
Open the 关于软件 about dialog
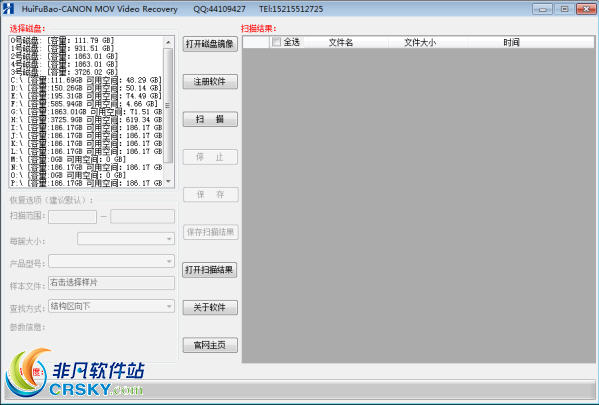210,308
